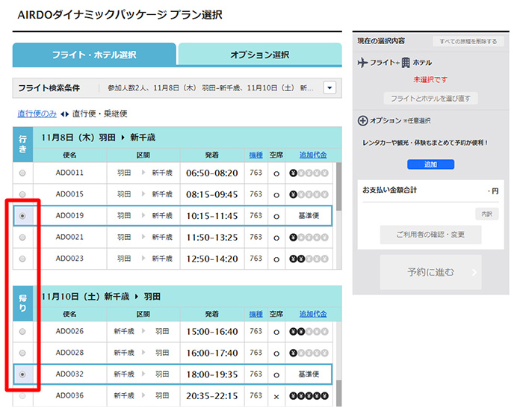Select outbound flight ADO011 radio button
This screenshot has height=420, width=523.
pos(22,173)
